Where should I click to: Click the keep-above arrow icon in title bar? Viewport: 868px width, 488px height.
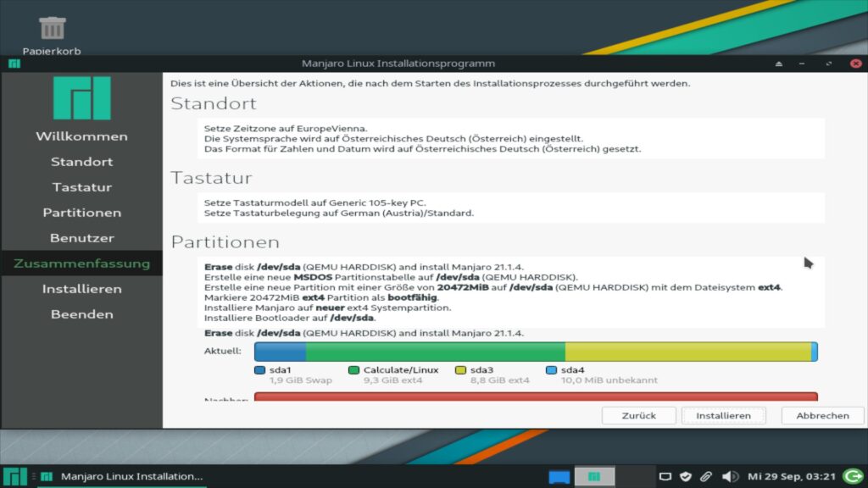(779, 64)
